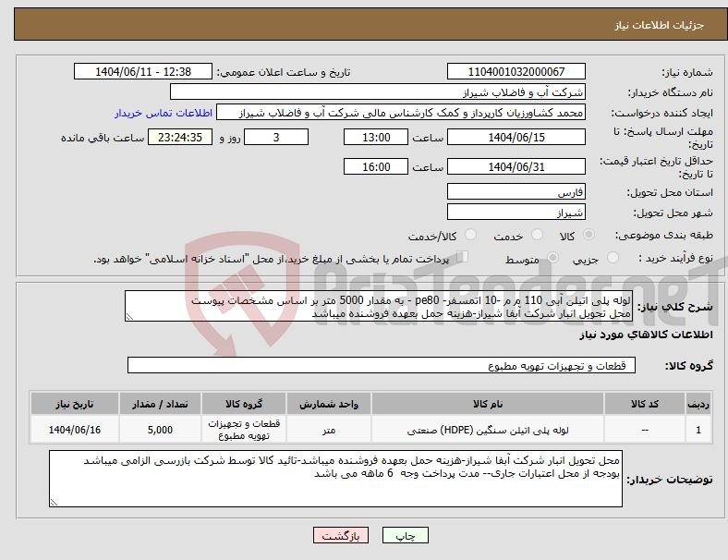Click the کد کالا column header
The width and height of the screenshot is (728, 560).
pyautogui.click(x=645, y=404)
